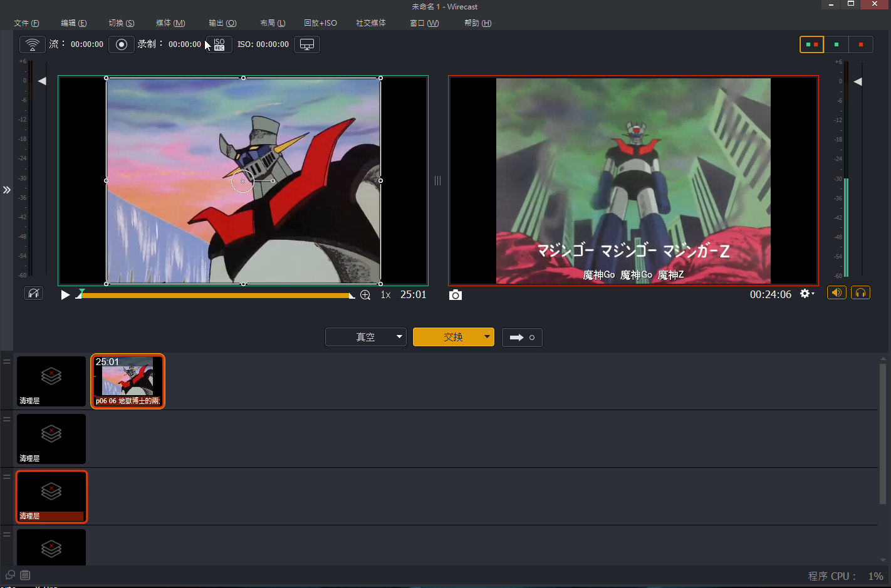Open the 帮助 menu
891x588 pixels.
tap(477, 23)
